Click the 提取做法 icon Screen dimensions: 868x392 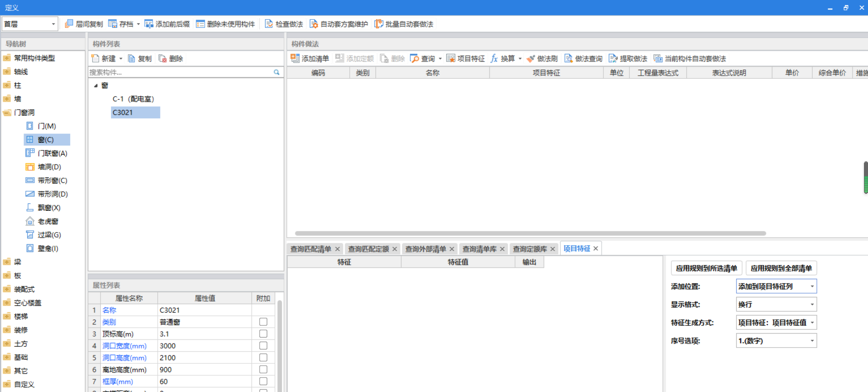point(613,58)
